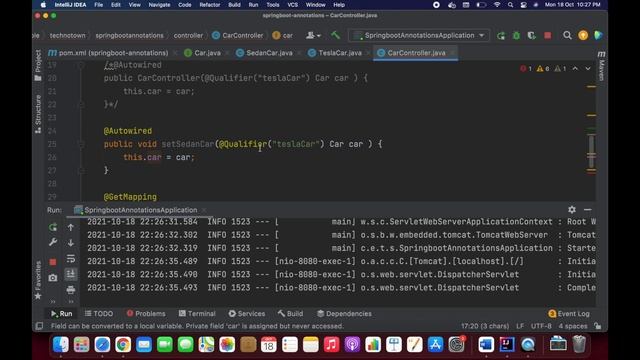Close the SpringbootAnnotationsApplication run tab
Viewport: 640px width, 360px height.
tap(204, 210)
